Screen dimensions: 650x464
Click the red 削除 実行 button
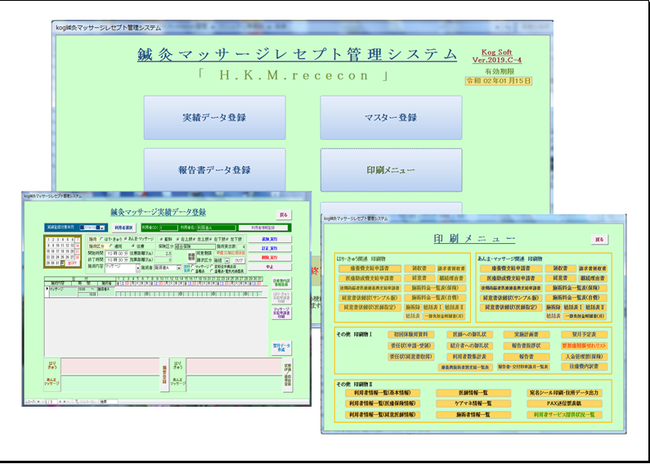point(270,258)
